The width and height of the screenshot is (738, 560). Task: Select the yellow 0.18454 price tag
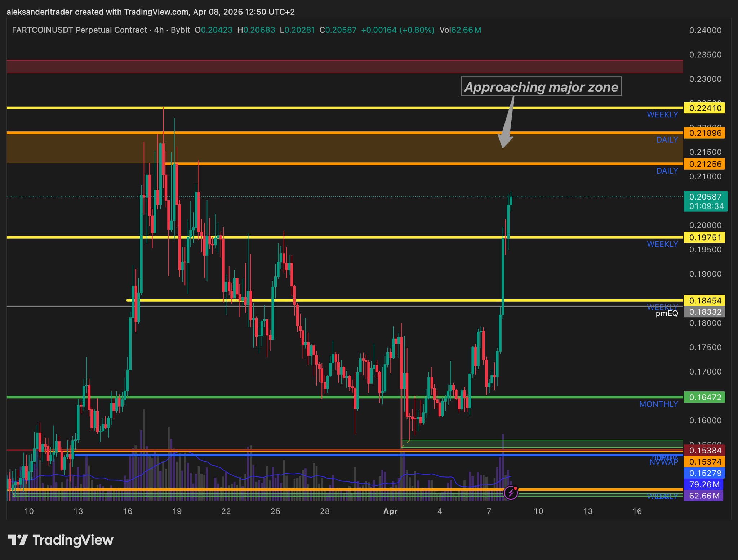(x=704, y=301)
